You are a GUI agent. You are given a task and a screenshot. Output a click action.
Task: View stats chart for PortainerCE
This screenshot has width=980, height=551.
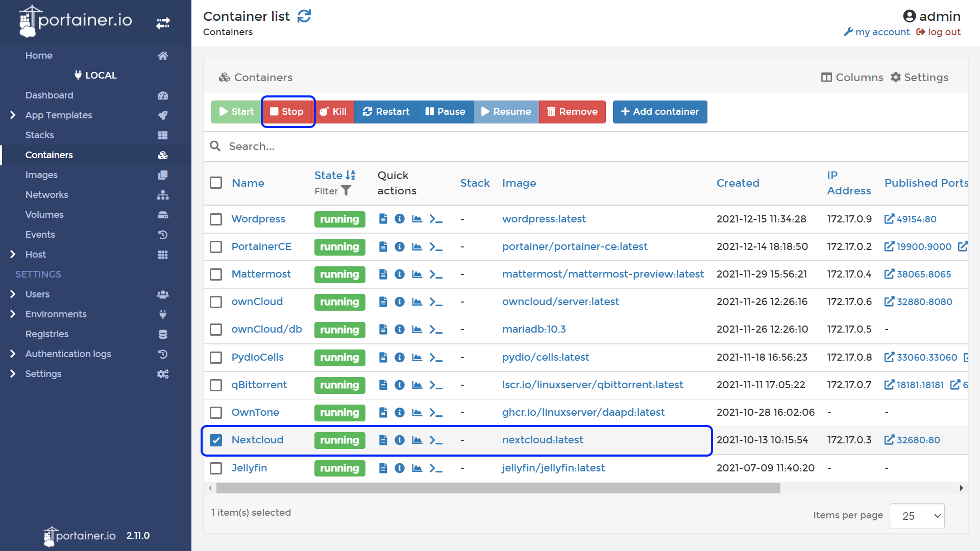click(x=417, y=246)
